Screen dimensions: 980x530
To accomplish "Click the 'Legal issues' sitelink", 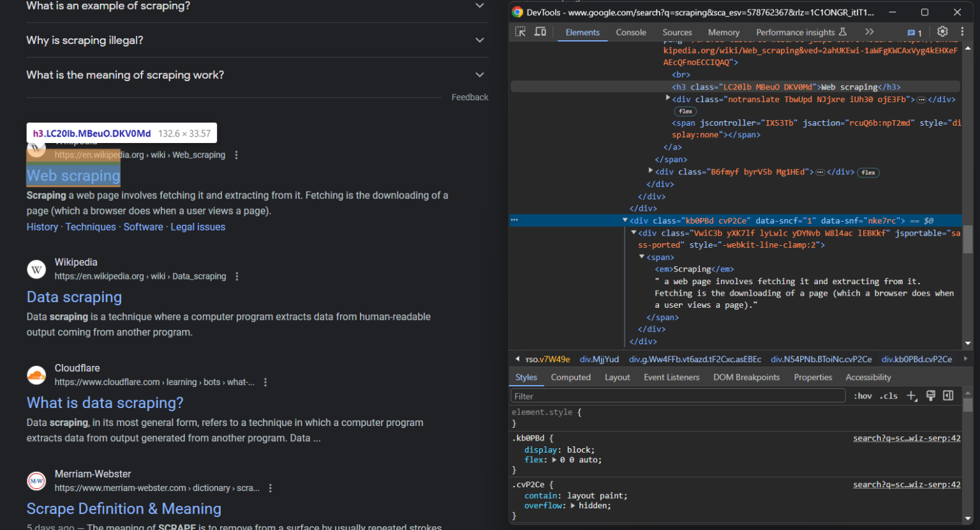I will 198,227.
